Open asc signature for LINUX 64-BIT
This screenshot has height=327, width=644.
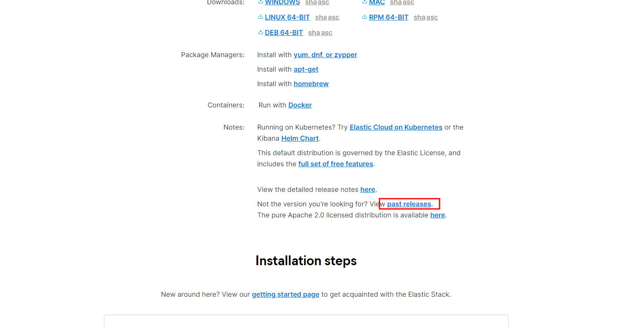[333, 17]
